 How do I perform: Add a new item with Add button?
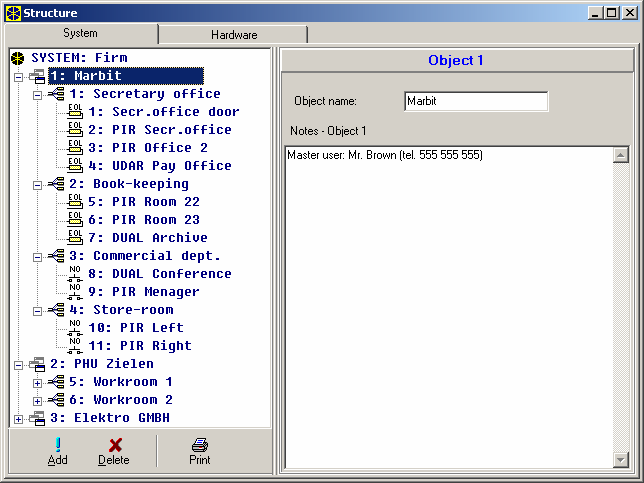(x=58, y=451)
